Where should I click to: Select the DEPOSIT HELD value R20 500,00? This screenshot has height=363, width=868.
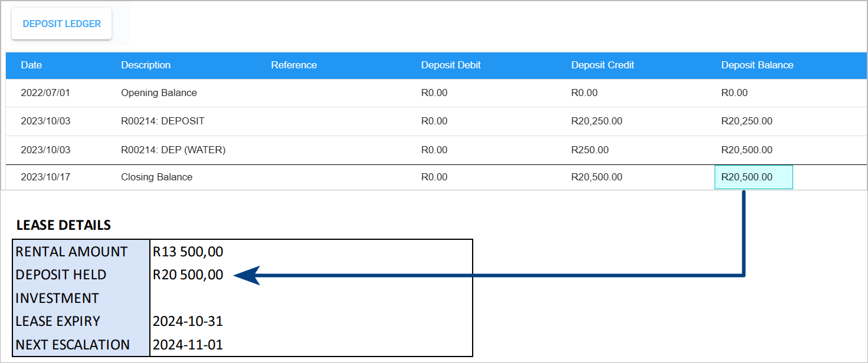[188, 275]
